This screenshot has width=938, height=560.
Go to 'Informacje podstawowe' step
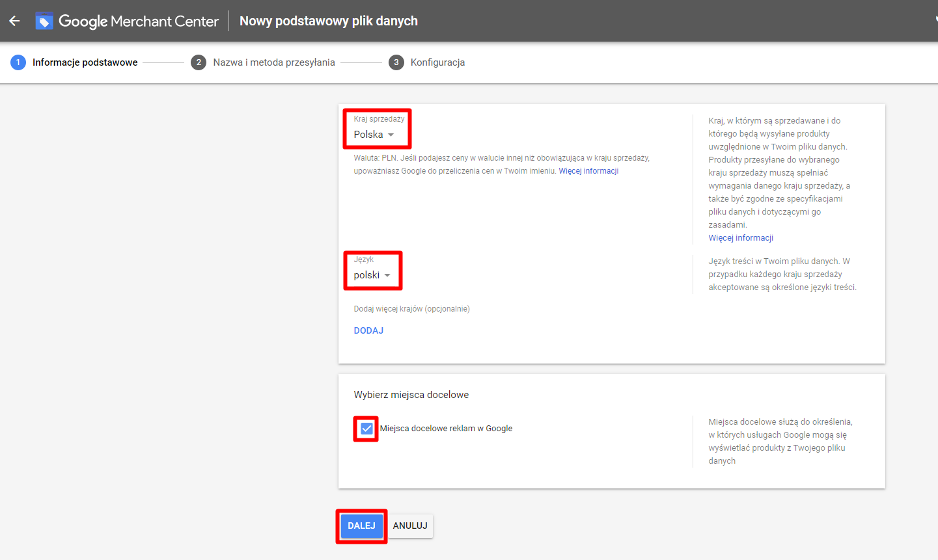[x=85, y=62]
